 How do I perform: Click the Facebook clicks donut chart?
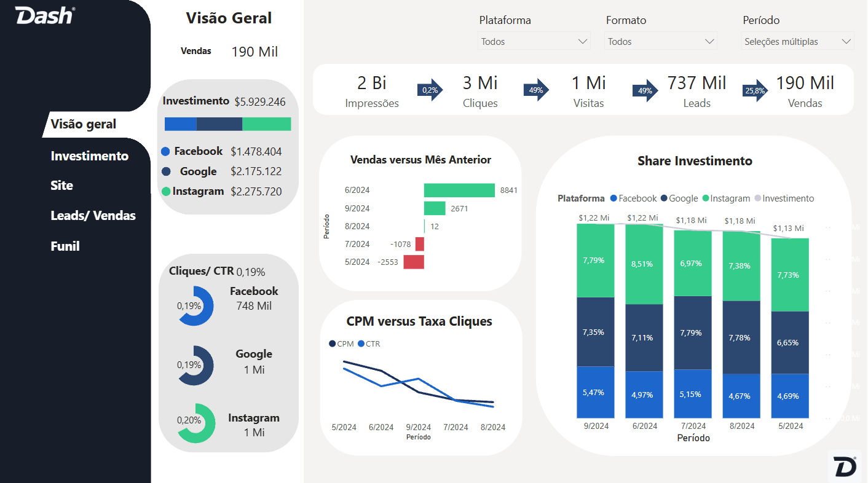point(196,305)
